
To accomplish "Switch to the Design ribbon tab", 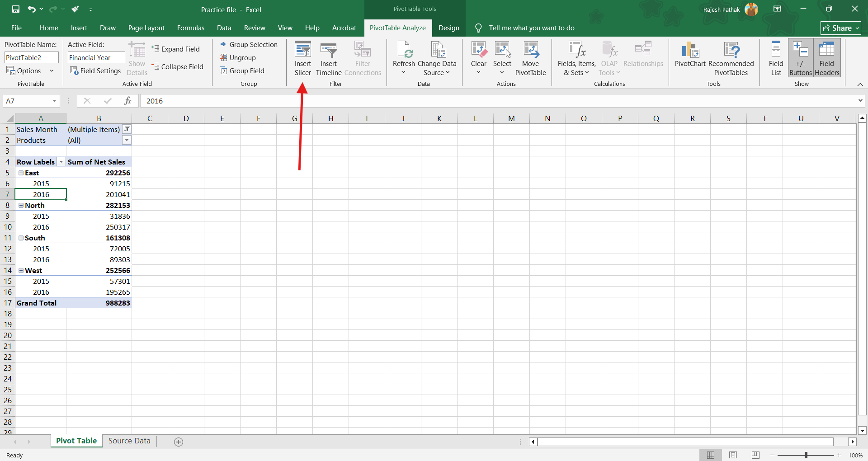I will click(x=448, y=28).
